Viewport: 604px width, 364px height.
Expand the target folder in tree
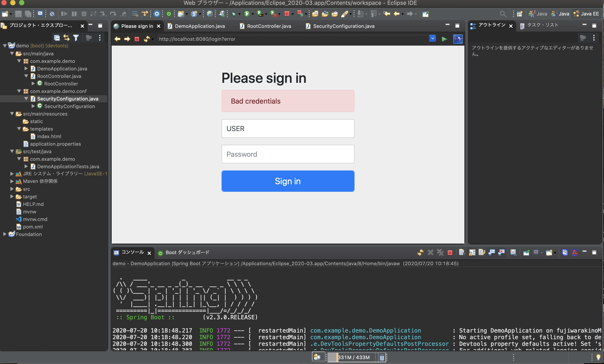click(x=12, y=197)
